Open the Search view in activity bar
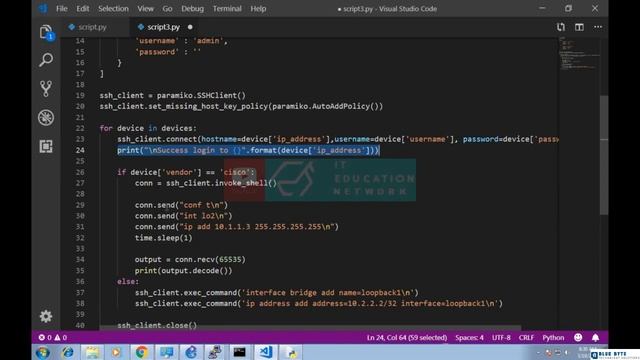 (46, 60)
